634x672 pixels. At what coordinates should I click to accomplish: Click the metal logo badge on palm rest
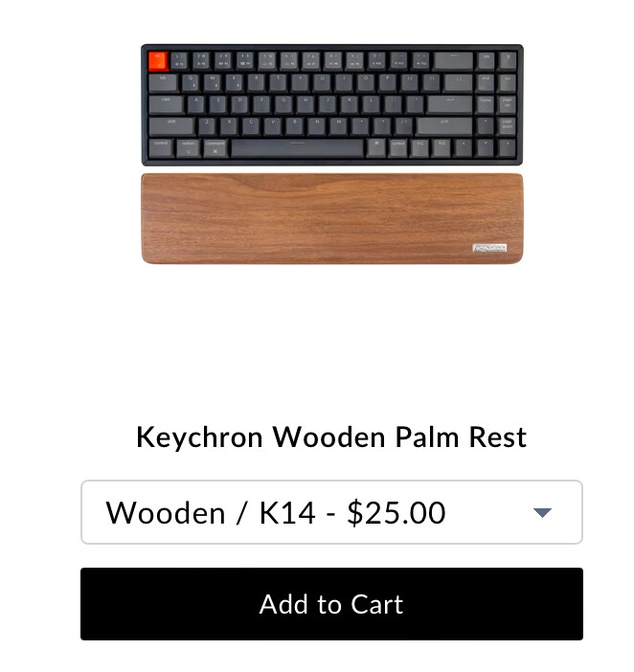(x=489, y=248)
